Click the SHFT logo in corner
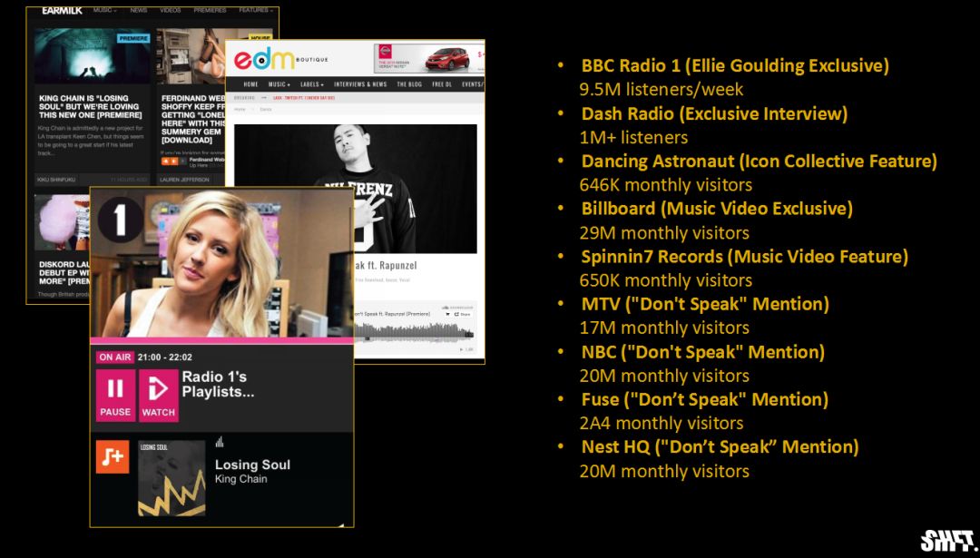The height and width of the screenshot is (558, 980). (945, 541)
